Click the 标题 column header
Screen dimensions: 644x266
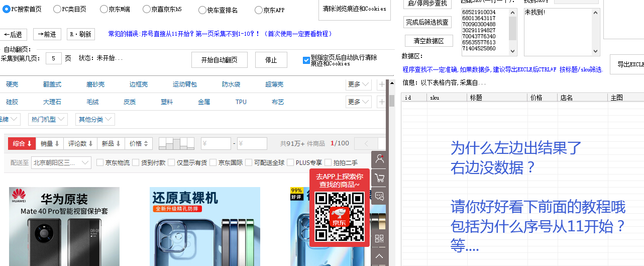(497, 98)
